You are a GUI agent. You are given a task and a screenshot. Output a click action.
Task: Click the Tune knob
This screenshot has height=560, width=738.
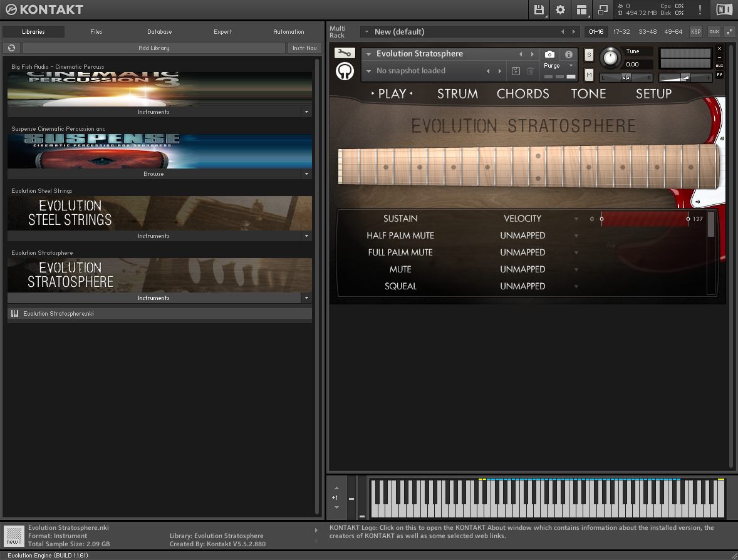[x=610, y=58]
